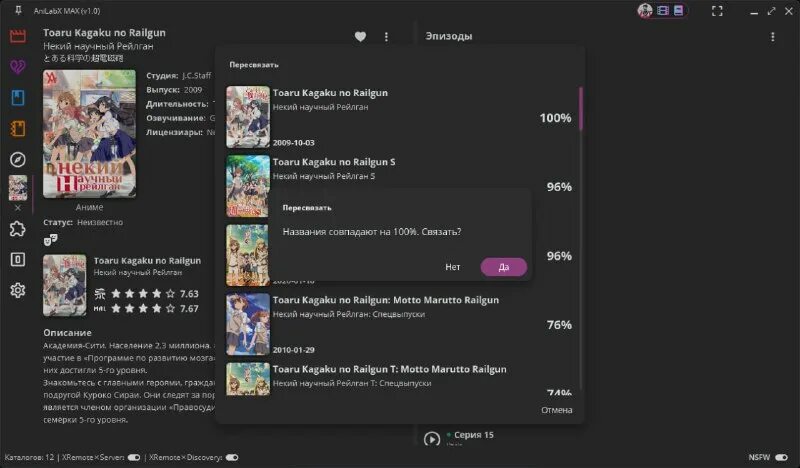The image size is (800, 468).
Task: Click the main anime cover poster
Action: point(89,134)
